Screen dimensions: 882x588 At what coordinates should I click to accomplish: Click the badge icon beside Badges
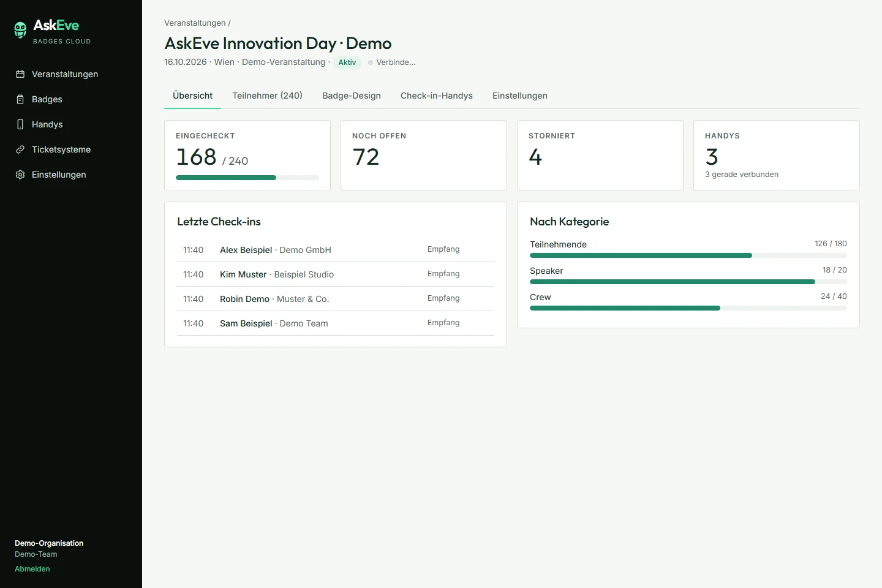click(x=20, y=99)
